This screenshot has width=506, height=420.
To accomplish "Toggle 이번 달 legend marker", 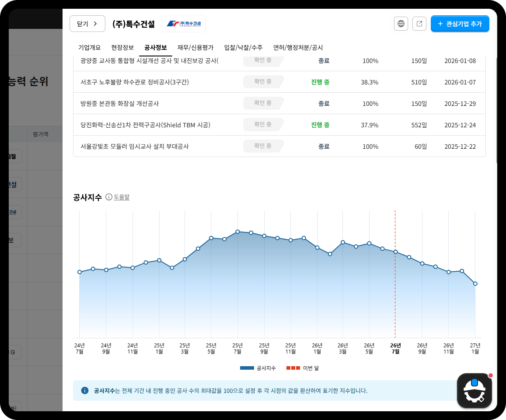I will point(302,368).
